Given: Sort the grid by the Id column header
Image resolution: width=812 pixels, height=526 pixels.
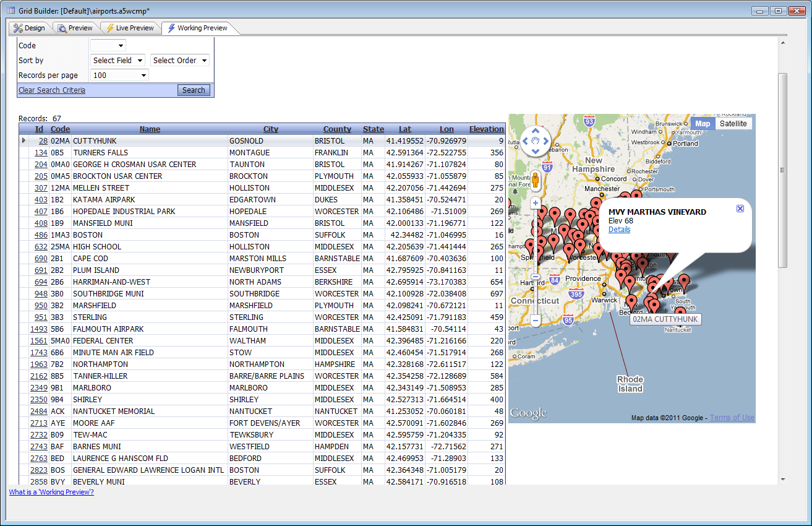Looking at the screenshot, I should coord(39,129).
